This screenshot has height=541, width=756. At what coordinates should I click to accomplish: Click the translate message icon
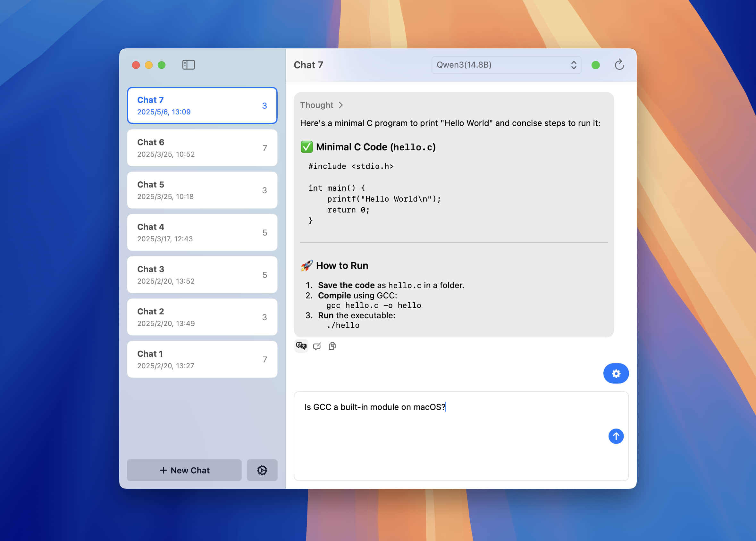301,346
